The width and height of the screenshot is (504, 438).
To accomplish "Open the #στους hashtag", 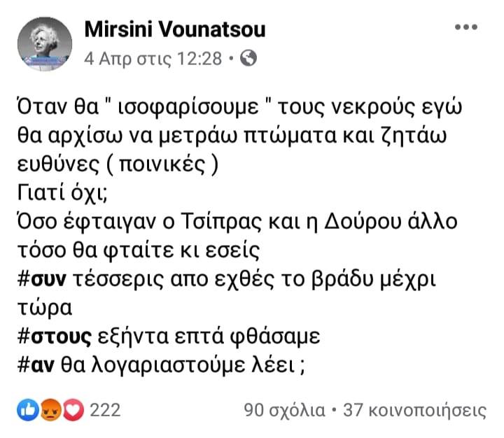I will coord(55,337).
